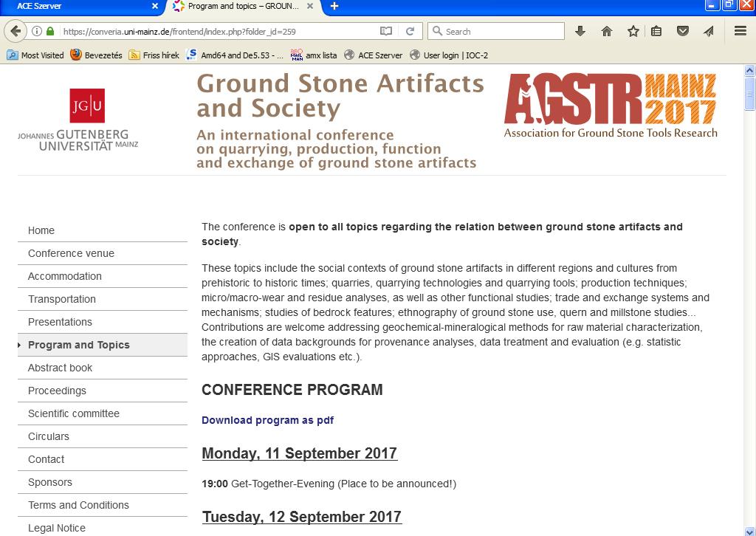Screen dimensions: 756x536
Task: Open Accommodation sidebar item
Action: 102,276
